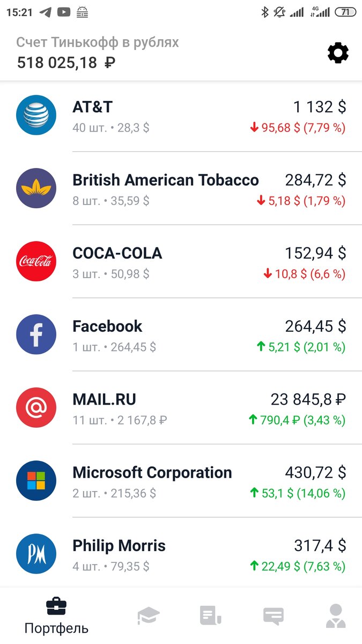Tap the Telegram notification in status bar

coord(45,12)
